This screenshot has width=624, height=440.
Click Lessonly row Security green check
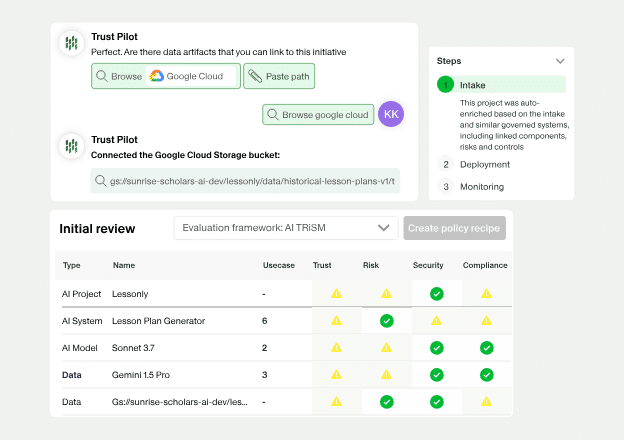click(437, 294)
